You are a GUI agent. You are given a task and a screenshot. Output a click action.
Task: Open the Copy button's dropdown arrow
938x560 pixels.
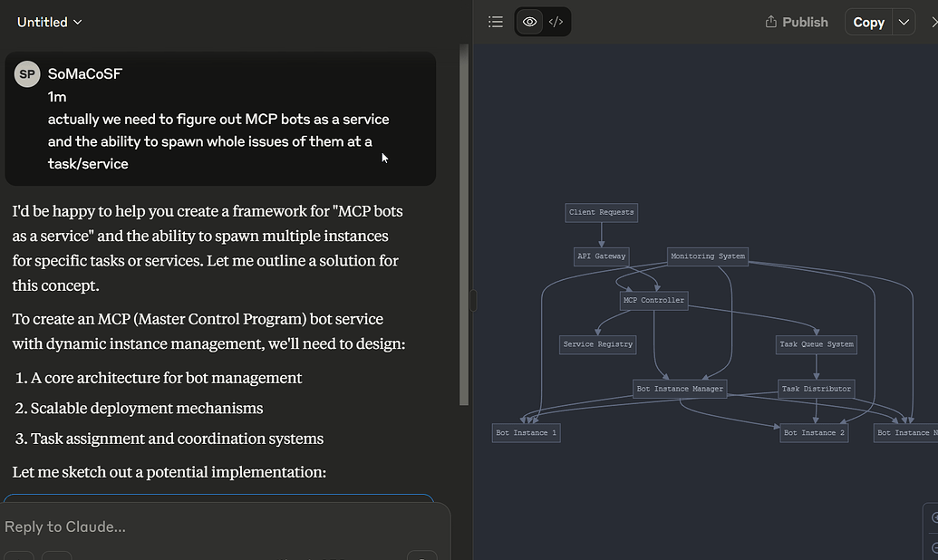(x=904, y=21)
